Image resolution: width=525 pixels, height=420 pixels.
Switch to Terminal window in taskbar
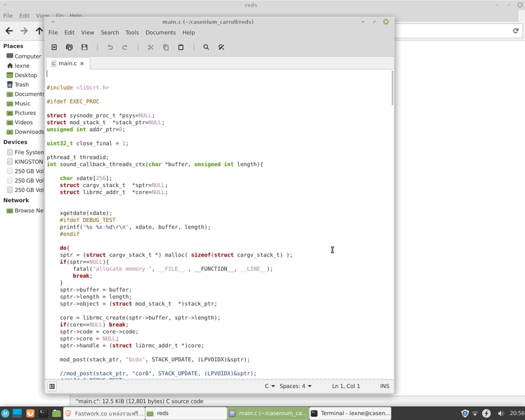(350, 413)
